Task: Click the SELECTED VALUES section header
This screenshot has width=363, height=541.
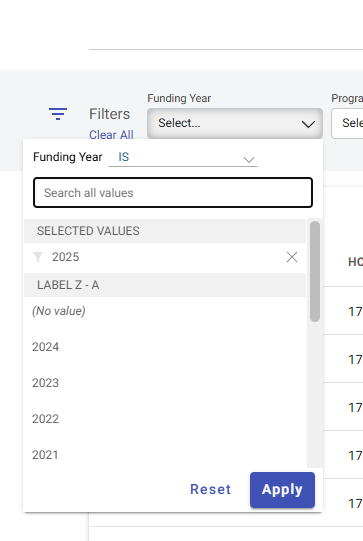Action: 165,231
